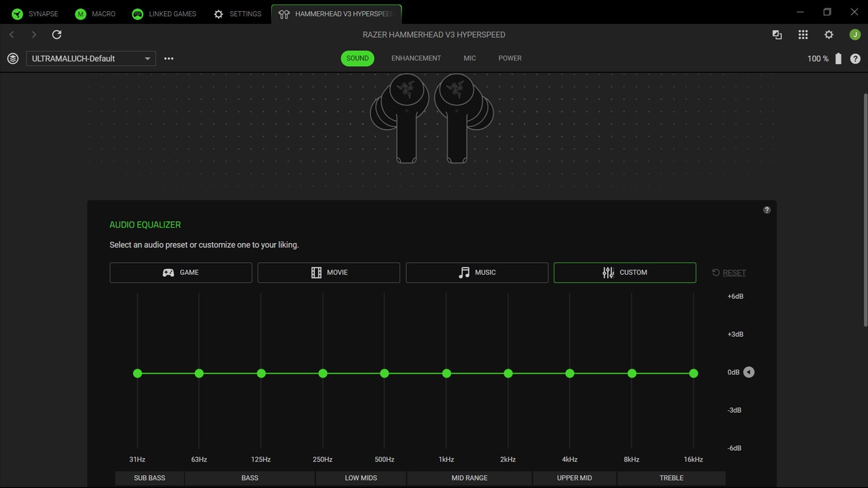
Task: Open the profile options three-dot menu
Action: tap(168, 58)
